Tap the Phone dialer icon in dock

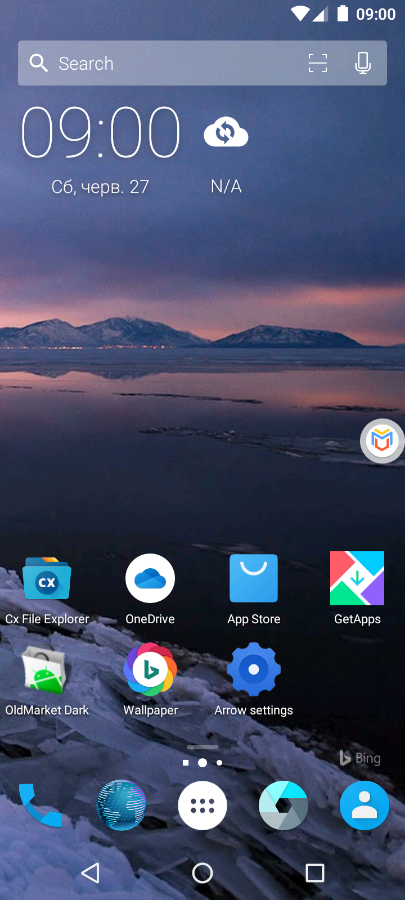pos(40,805)
